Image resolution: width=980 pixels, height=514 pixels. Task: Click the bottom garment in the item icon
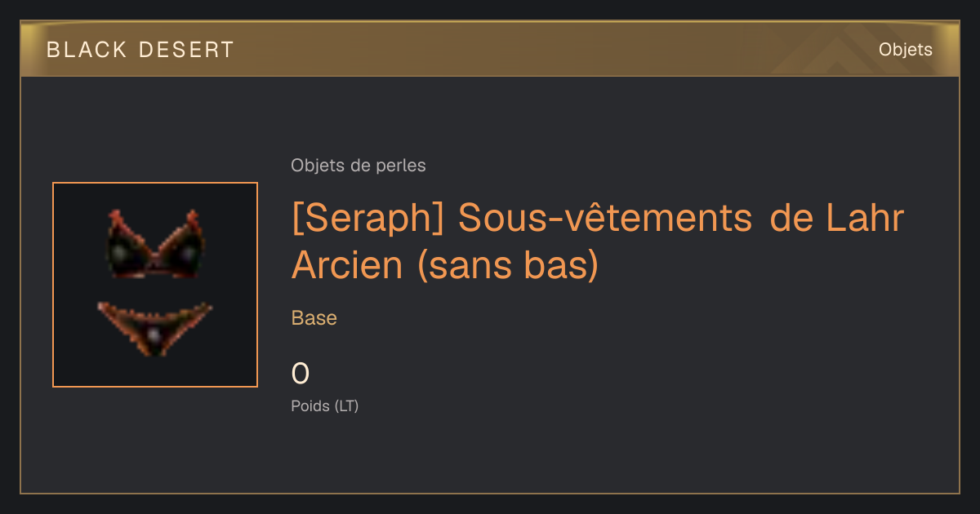pyautogui.click(x=154, y=328)
